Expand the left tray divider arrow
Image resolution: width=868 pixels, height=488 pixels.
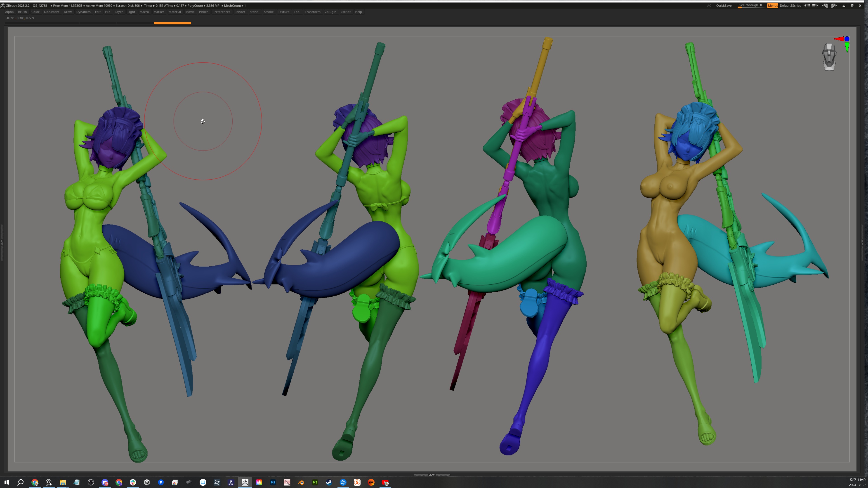2,242
